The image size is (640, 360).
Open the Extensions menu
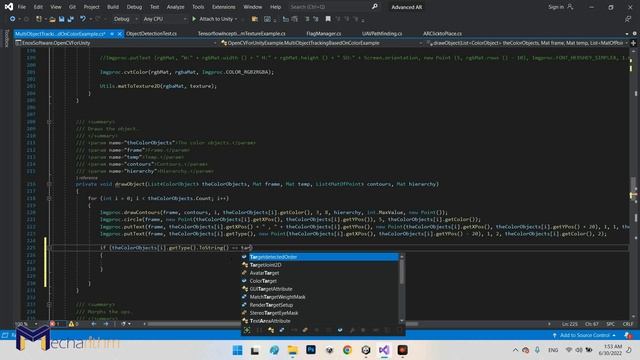[x=224, y=7]
